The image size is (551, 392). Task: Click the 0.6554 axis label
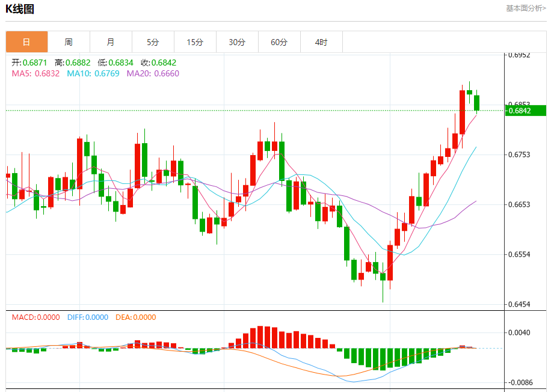[x=519, y=254]
